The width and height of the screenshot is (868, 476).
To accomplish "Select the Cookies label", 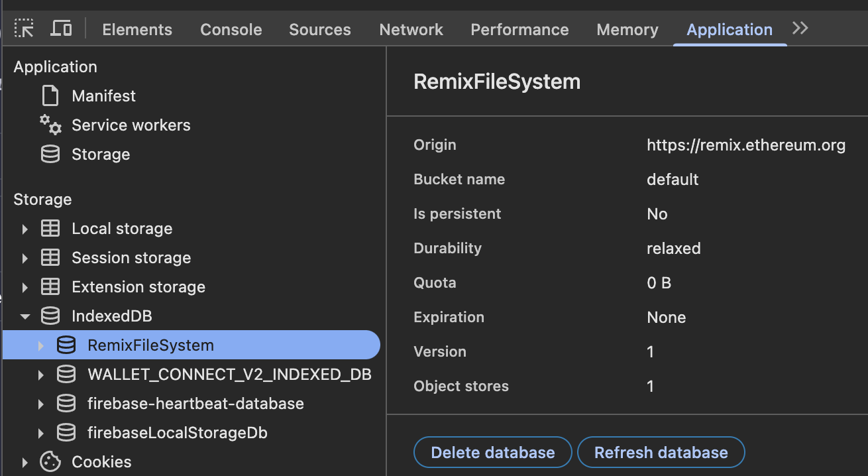I will point(101,462).
